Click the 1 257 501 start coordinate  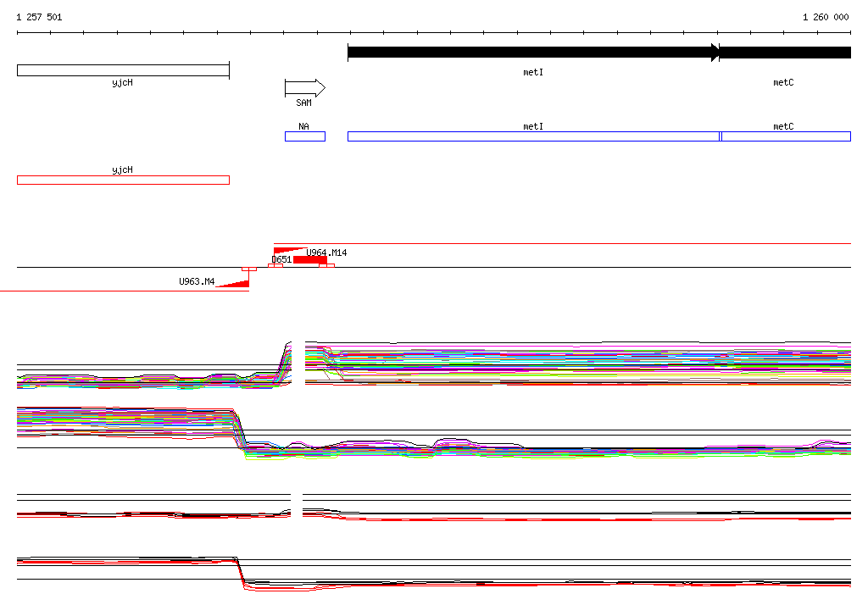(39, 17)
